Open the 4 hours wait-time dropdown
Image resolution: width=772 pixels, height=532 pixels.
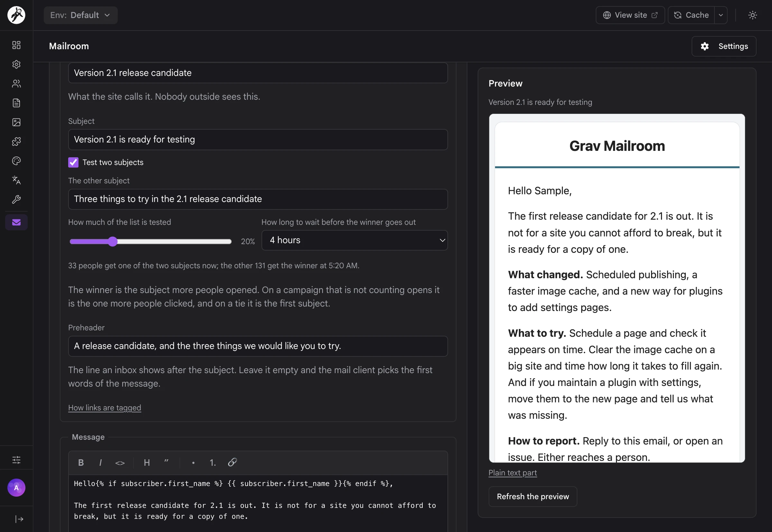pos(354,240)
